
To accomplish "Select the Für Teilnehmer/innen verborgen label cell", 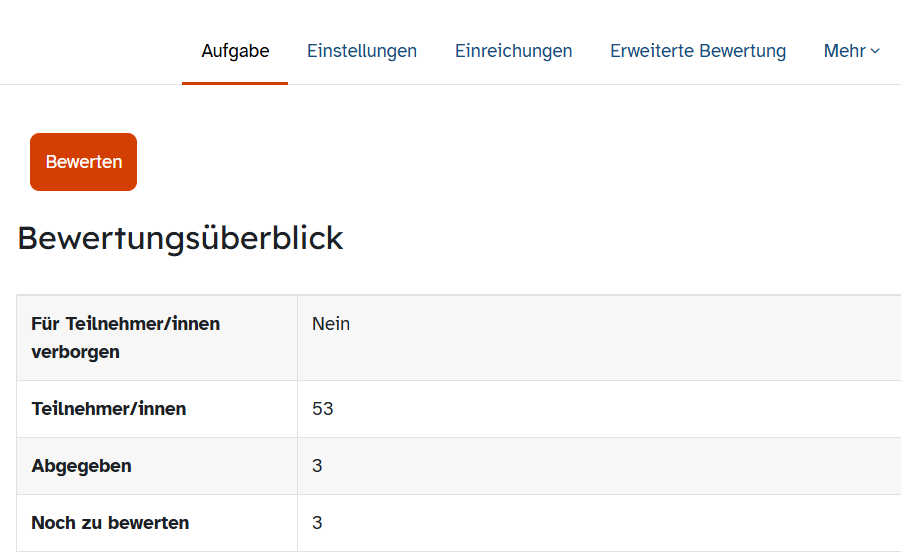I will (x=157, y=338).
